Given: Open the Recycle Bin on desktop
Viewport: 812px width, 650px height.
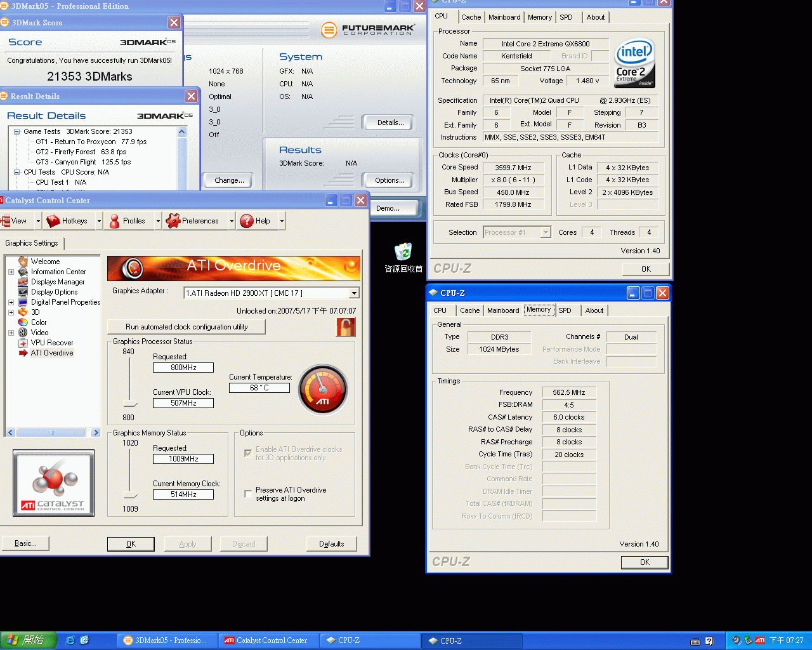Looking at the screenshot, I should click(x=403, y=258).
